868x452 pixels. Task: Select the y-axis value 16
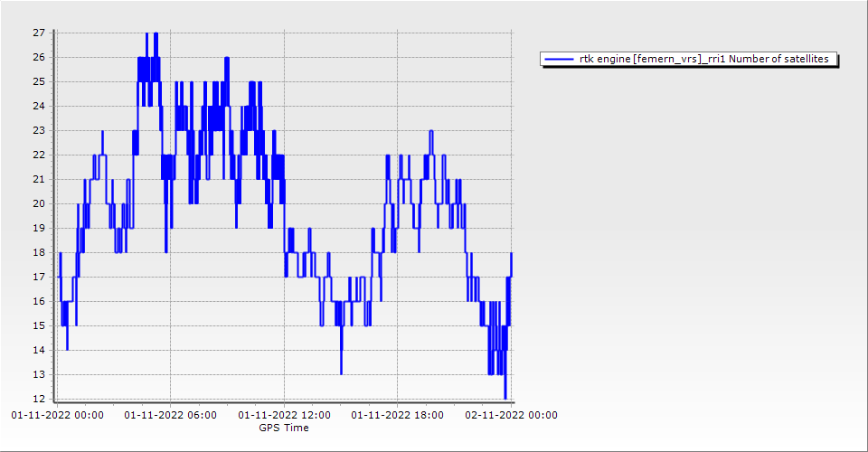tap(39, 301)
